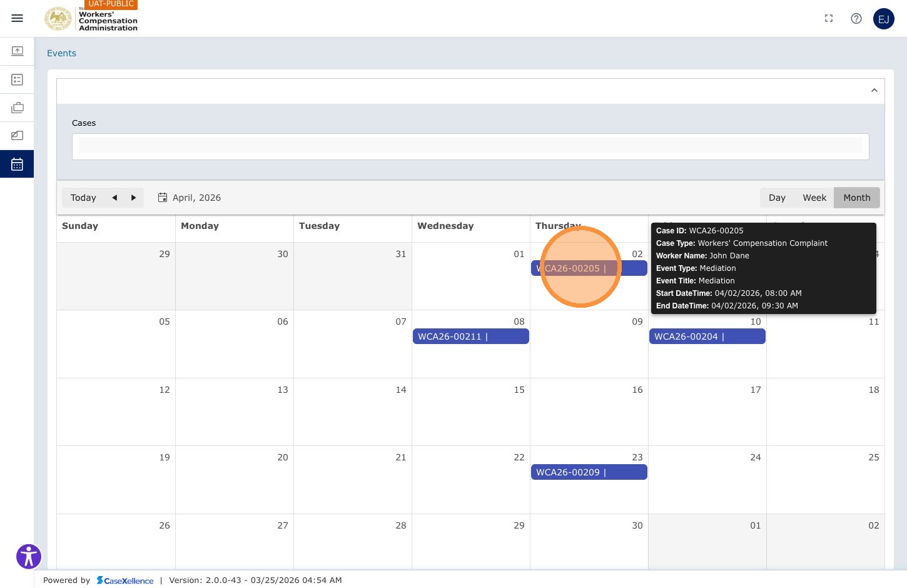Switch calendar to Month view
907x588 pixels.
coord(857,198)
